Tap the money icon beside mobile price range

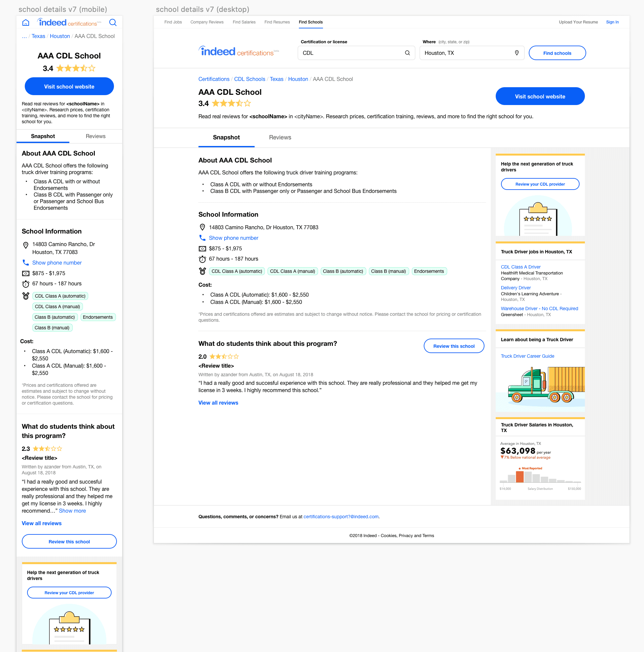coord(25,273)
